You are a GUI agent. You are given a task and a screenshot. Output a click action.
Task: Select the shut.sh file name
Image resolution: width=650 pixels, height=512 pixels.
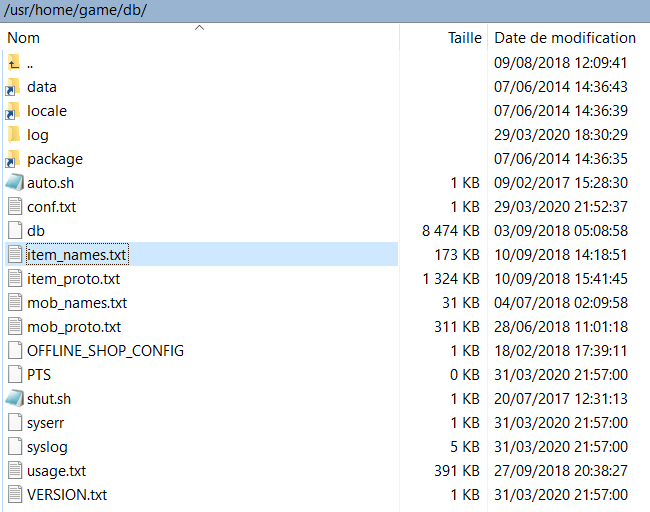pos(49,399)
